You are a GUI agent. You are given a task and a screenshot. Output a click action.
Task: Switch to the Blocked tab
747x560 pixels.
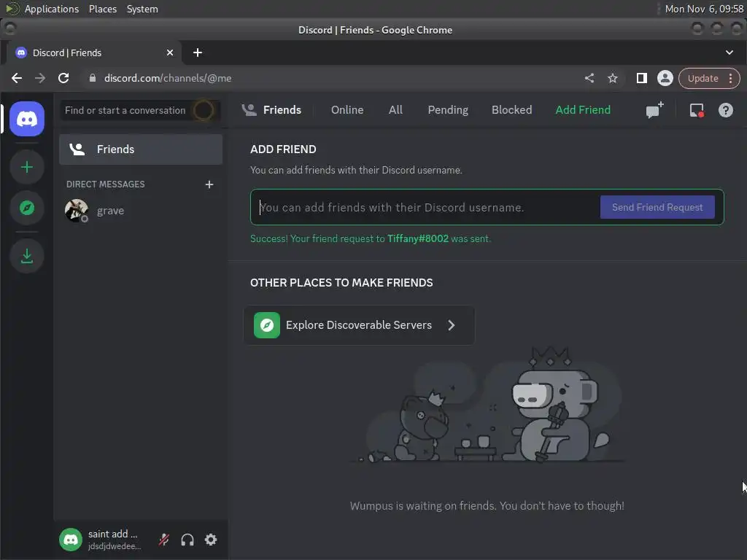[511, 110]
